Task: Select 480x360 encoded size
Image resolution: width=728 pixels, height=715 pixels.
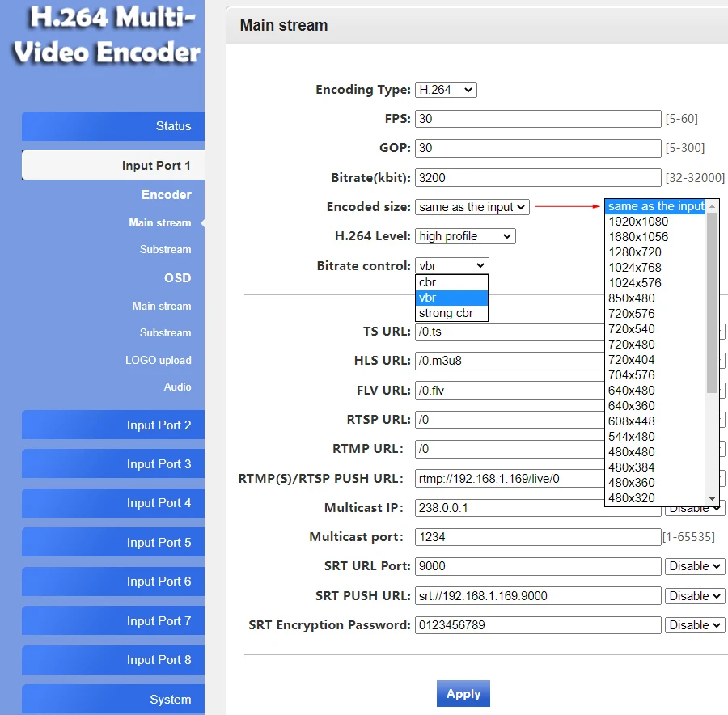Action: coord(655,482)
